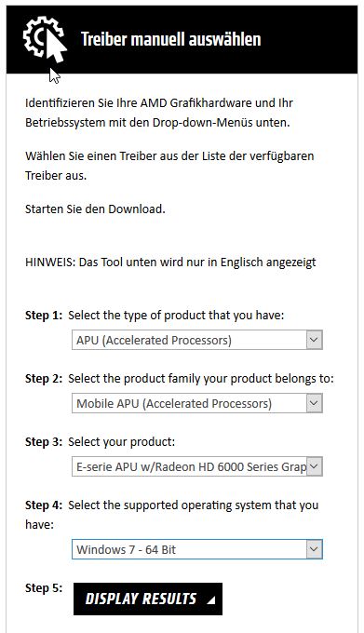Screen dimensions: 364x633
Task: Click the Step 4 label
Action: 44,505
